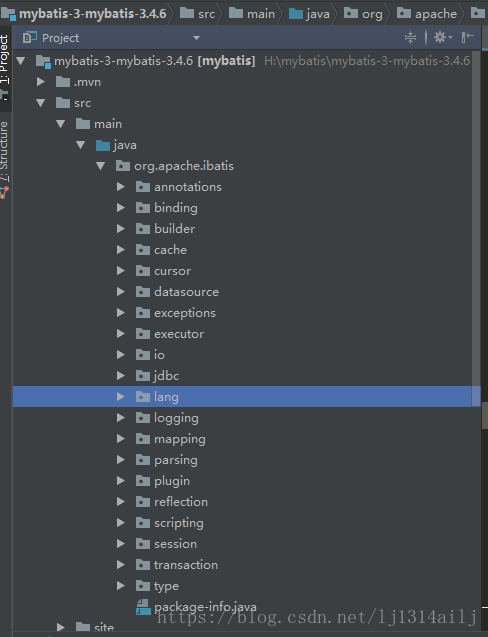
Task: Click the mybatis module icon at tree root
Action: point(43,61)
